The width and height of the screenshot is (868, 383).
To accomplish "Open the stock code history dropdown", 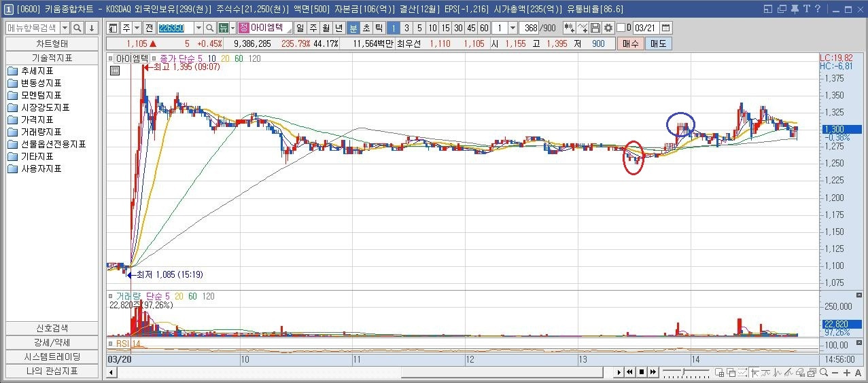I will click(x=198, y=28).
